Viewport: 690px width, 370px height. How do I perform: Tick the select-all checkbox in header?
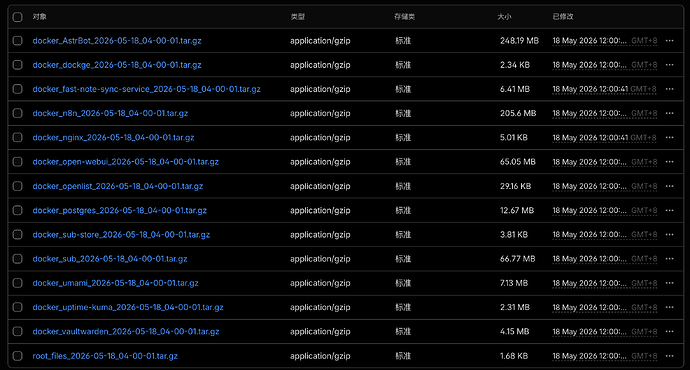[x=18, y=17]
